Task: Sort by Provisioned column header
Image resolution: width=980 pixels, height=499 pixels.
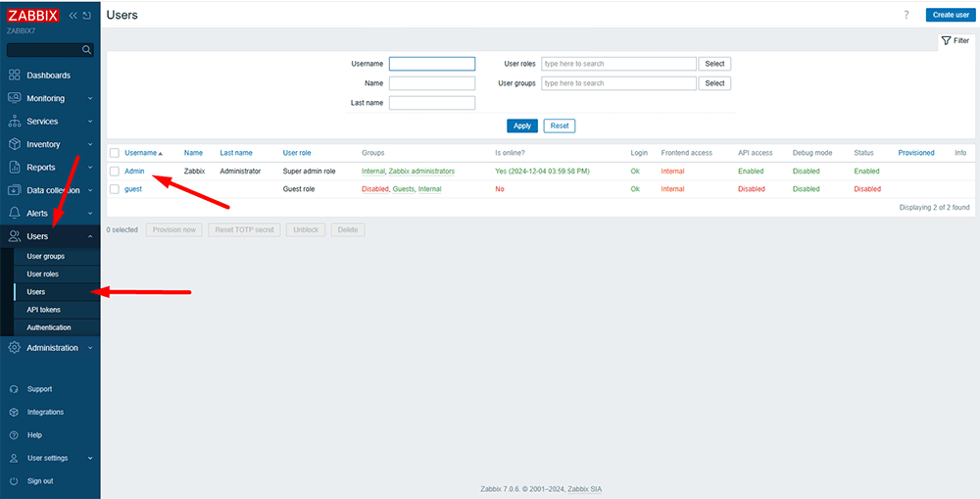Action: (x=916, y=153)
